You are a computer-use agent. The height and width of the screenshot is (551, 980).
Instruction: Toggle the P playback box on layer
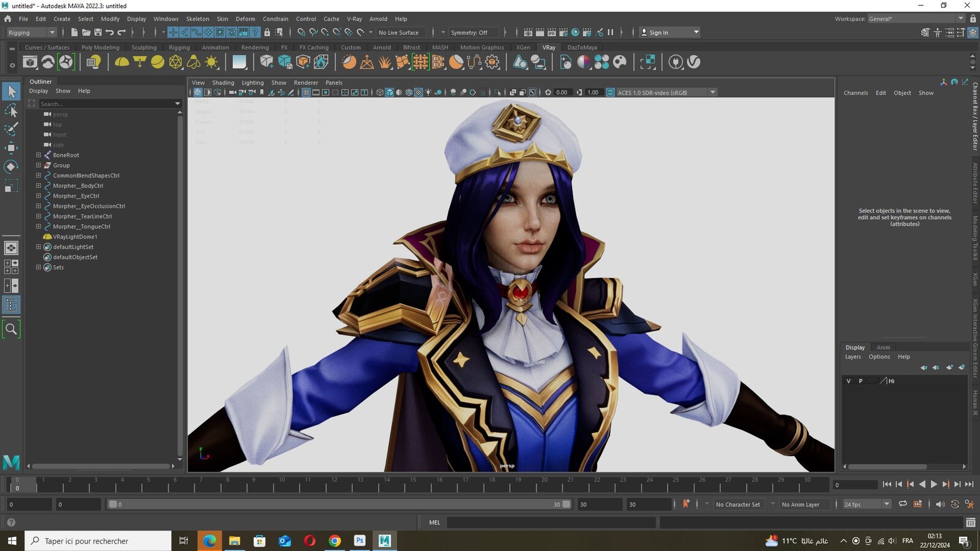tap(861, 381)
